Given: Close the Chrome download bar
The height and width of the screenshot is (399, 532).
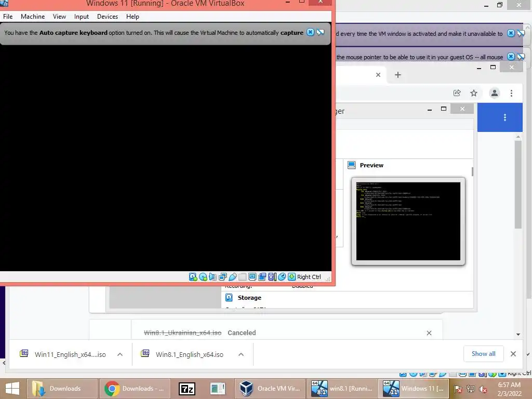Looking at the screenshot, I should point(513,354).
